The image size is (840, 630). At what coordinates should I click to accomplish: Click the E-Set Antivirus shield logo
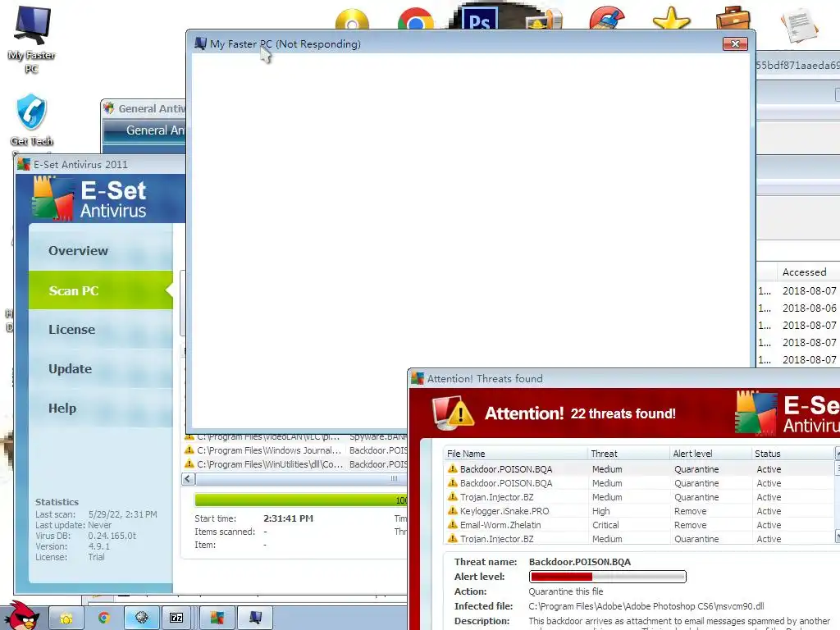[52, 199]
